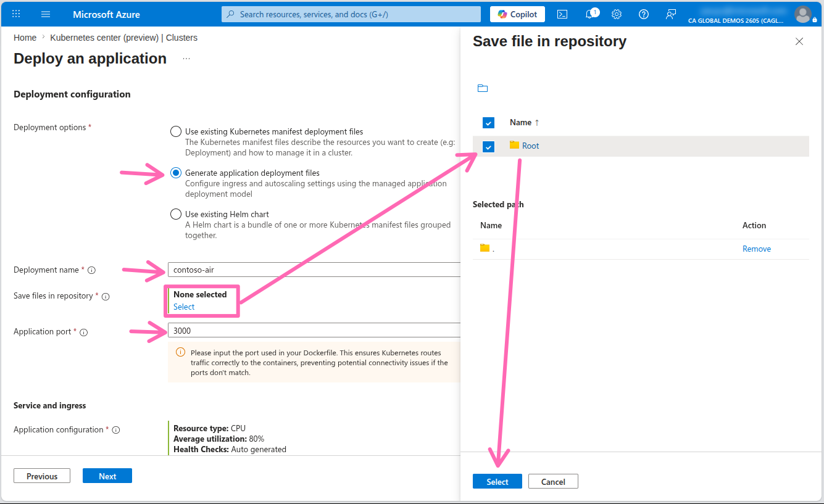This screenshot has height=504, width=824.
Task: Click 'Resource type: CPU' text
Action: click(x=210, y=428)
